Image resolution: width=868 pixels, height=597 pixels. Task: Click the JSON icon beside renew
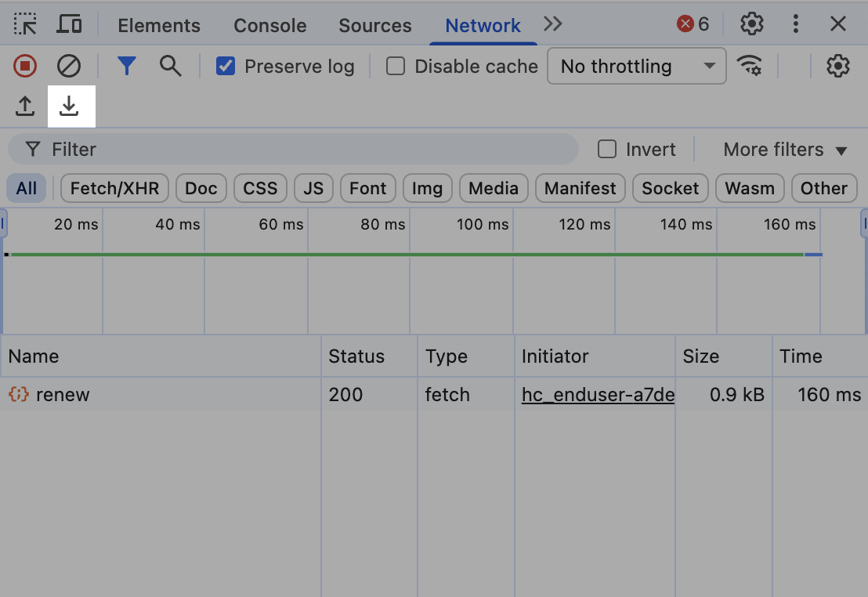pyautogui.click(x=18, y=394)
